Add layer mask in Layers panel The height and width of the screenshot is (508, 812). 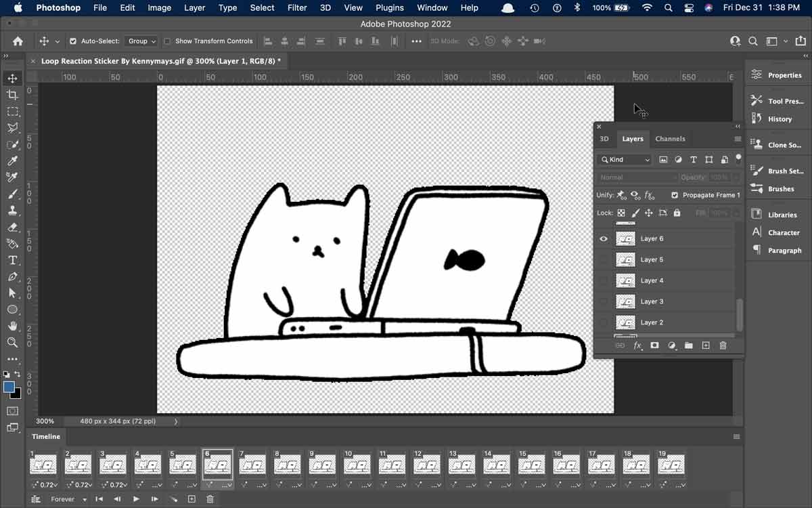654,345
